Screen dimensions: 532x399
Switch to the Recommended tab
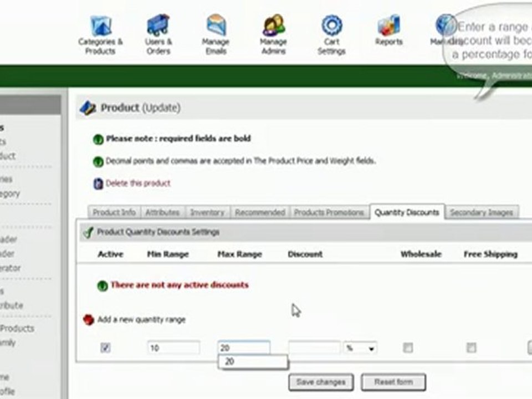[260, 213]
